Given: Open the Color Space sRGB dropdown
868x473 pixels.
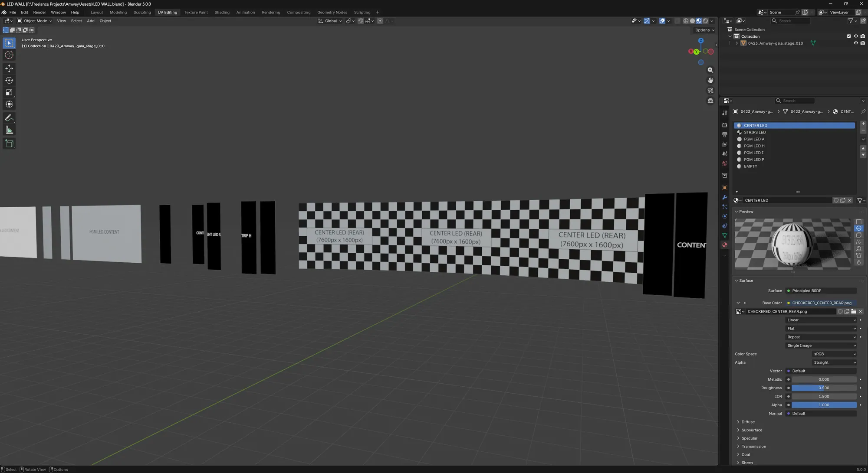Looking at the screenshot, I should [x=834, y=354].
